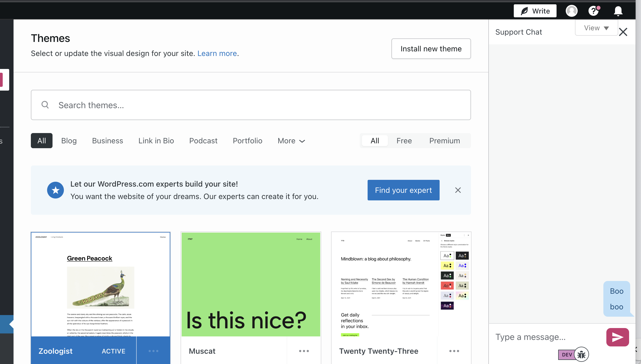Click Install new theme button
Image resolution: width=641 pixels, height=364 pixels.
431,49
